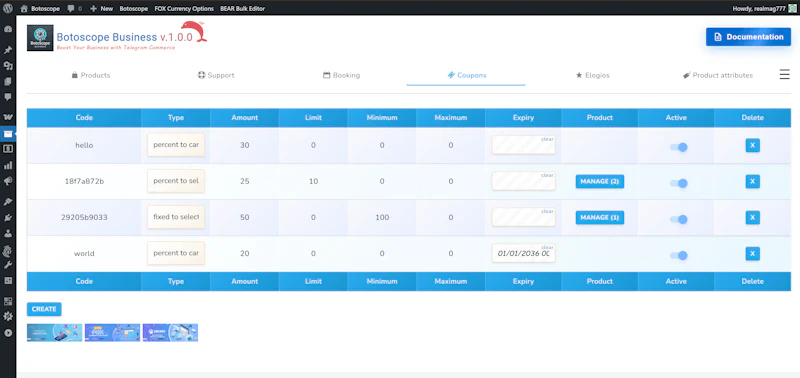The width and height of the screenshot is (800, 378).
Task: Switch to the Products tab
Action: (x=91, y=75)
